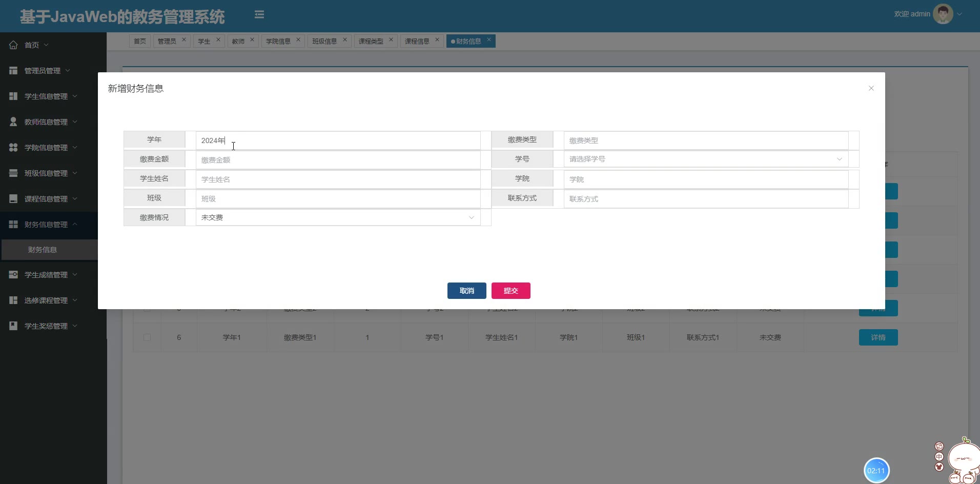Switch to the 首页 tab
Viewport: 980px width, 484px height.
(x=140, y=41)
